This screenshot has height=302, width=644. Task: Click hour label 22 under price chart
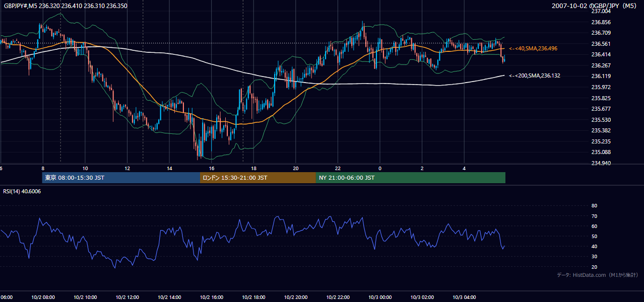coord(338,169)
